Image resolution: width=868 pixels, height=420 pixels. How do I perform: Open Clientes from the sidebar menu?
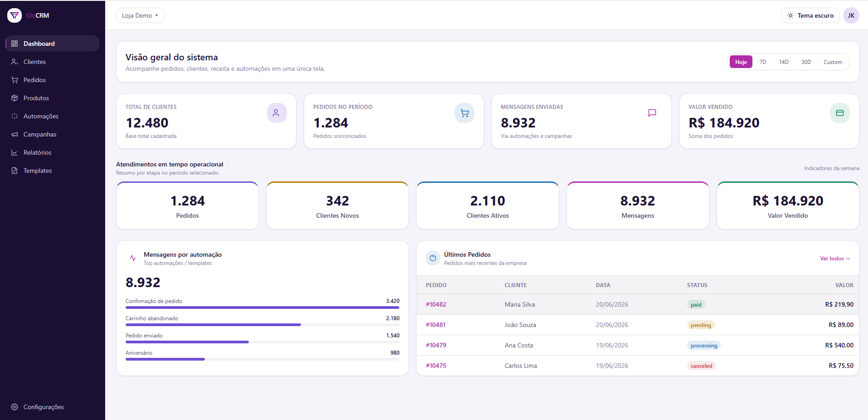52,62
